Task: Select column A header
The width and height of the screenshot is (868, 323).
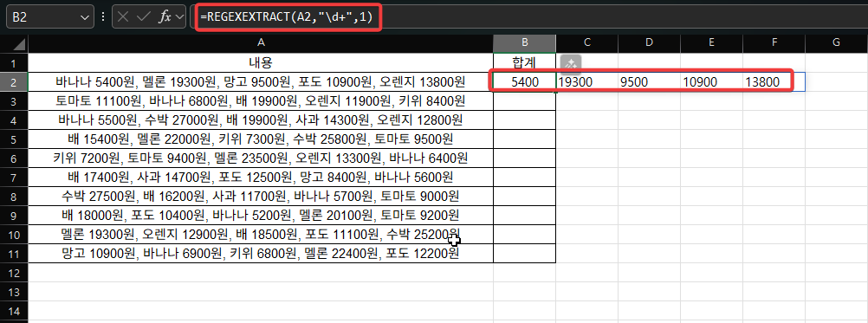Action: [x=261, y=43]
